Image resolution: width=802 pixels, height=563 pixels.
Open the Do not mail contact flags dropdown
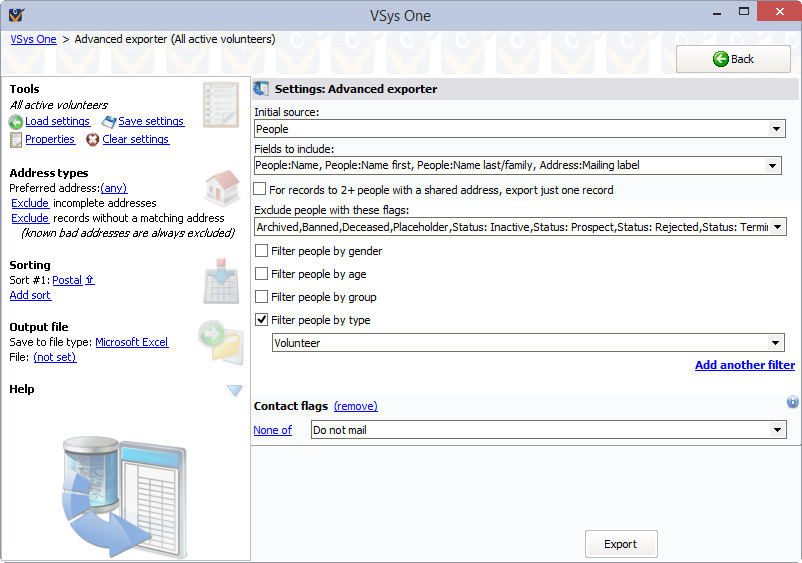pos(777,430)
